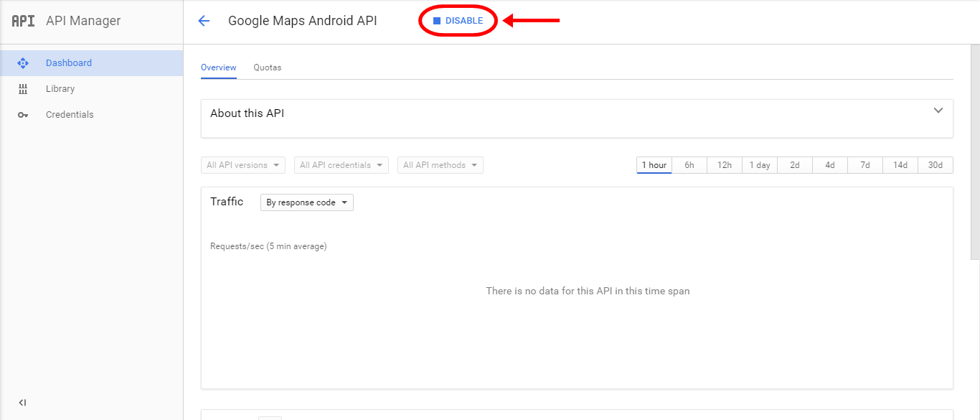Switch to the Quotas tab
The width and height of the screenshot is (980, 420).
pyautogui.click(x=267, y=67)
